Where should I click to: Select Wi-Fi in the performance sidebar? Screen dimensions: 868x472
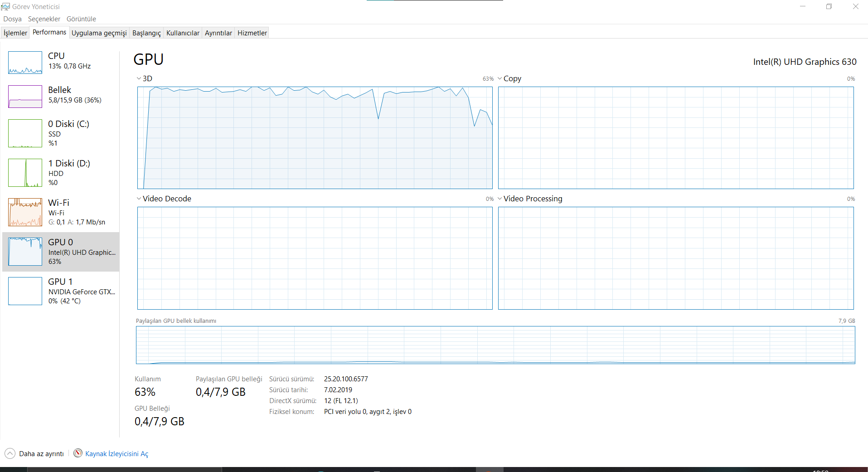(61, 212)
